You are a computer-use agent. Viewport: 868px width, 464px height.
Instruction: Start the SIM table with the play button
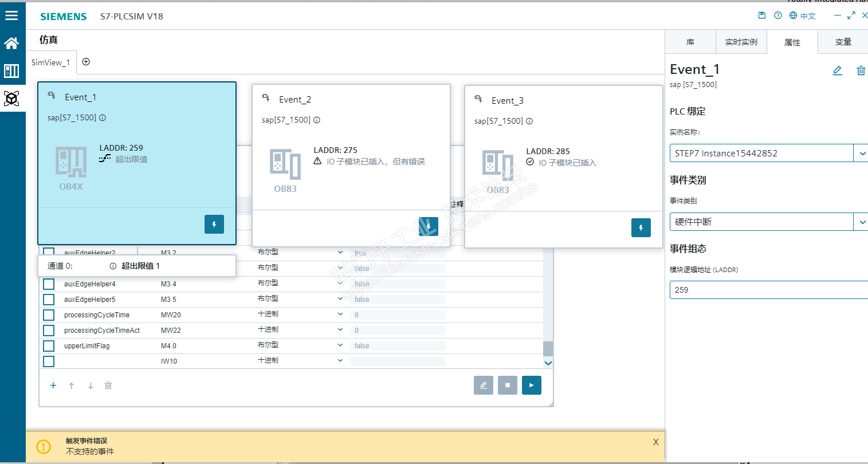(x=532, y=386)
